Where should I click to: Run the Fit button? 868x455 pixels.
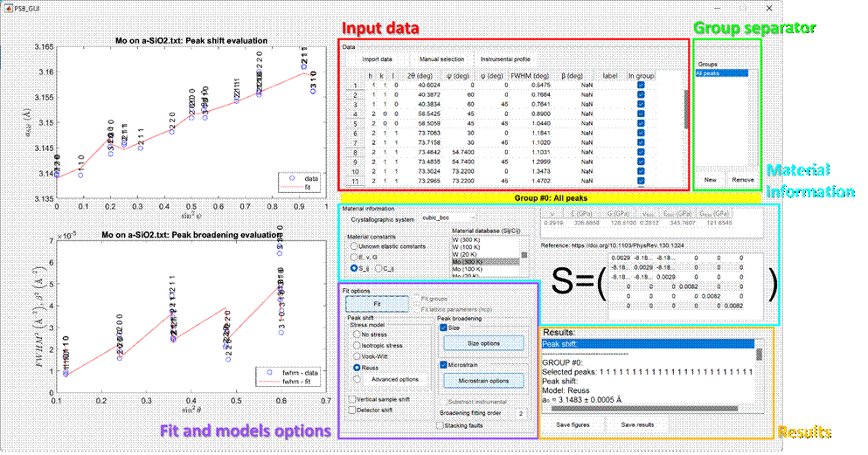click(377, 303)
